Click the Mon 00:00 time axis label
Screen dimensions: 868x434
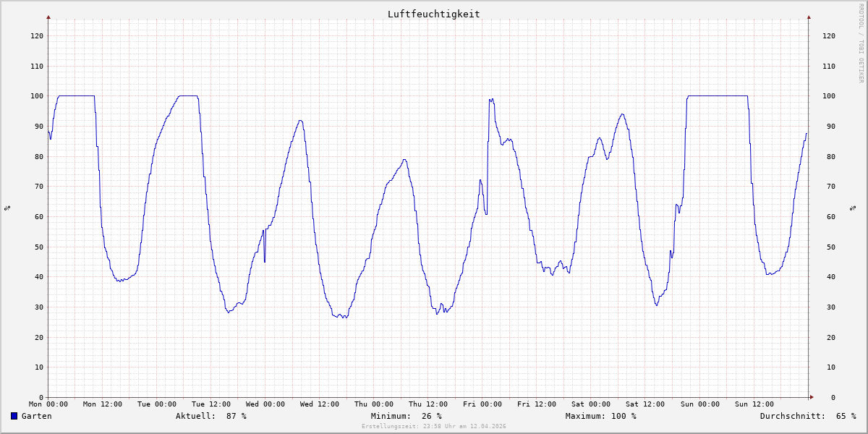coord(48,404)
